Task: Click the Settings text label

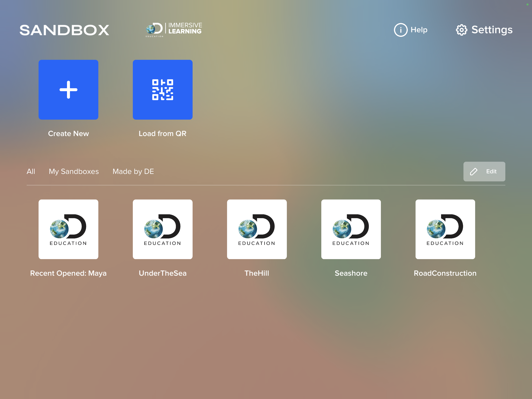Action: pyautogui.click(x=492, y=30)
